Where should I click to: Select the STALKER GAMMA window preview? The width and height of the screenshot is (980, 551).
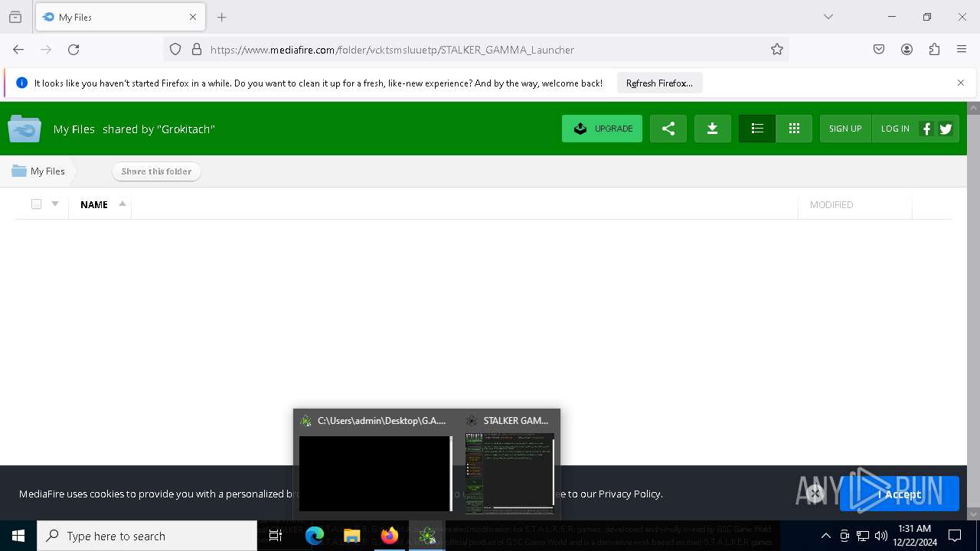509,465
